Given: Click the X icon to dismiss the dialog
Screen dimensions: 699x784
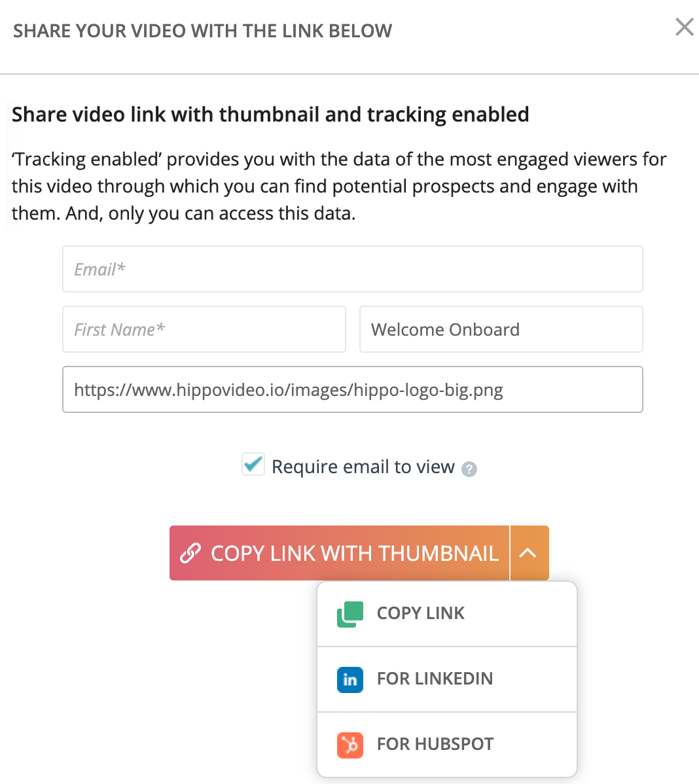Looking at the screenshot, I should click(684, 27).
